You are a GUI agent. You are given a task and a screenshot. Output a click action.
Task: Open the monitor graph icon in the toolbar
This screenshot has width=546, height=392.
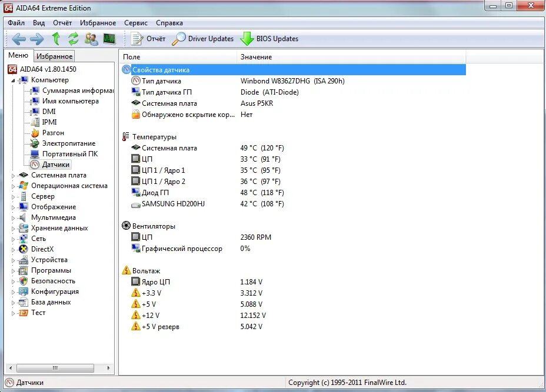pyautogui.click(x=109, y=39)
